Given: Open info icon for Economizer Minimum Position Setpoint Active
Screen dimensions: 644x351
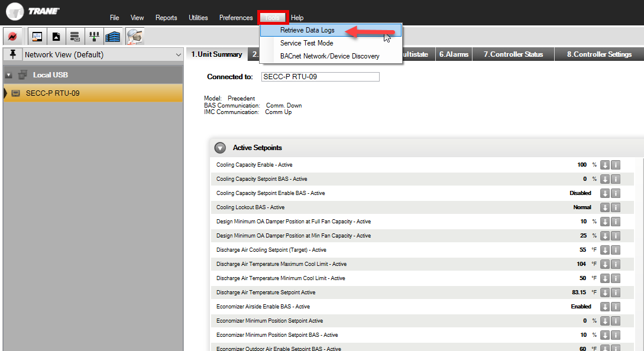Looking at the screenshot, I should 615,321.
